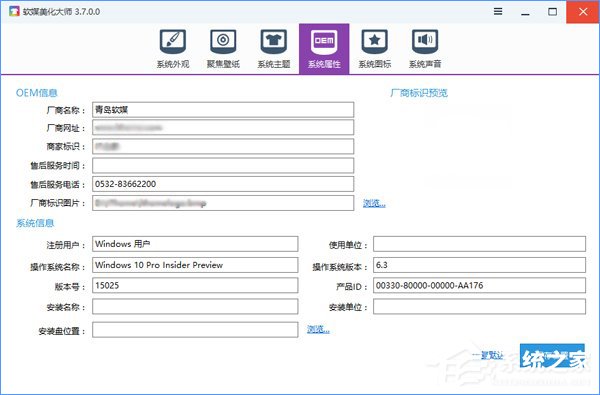Click 浏览... next to 厂商标识图片 field
This screenshot has height=395, width=600.
374,203
